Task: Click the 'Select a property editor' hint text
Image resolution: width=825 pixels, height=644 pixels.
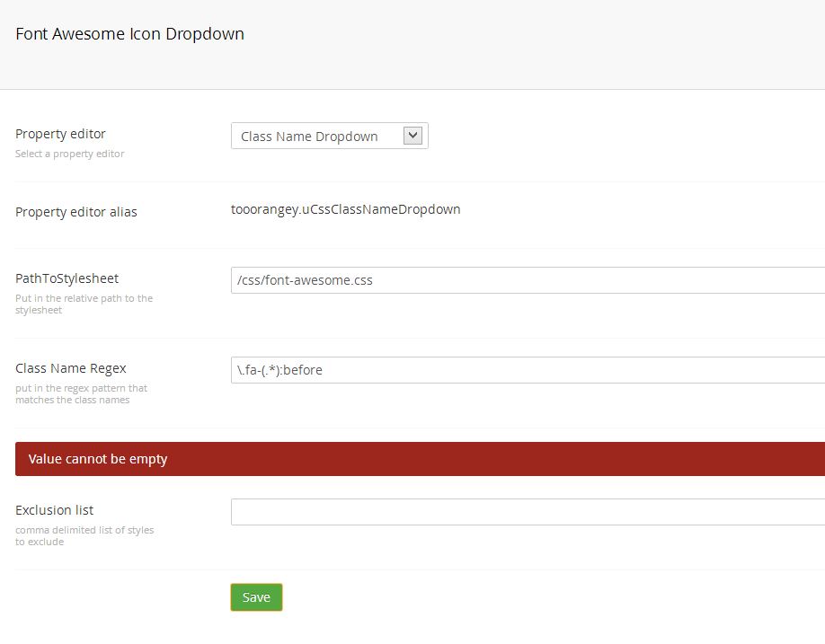Action: coord(70,154)
